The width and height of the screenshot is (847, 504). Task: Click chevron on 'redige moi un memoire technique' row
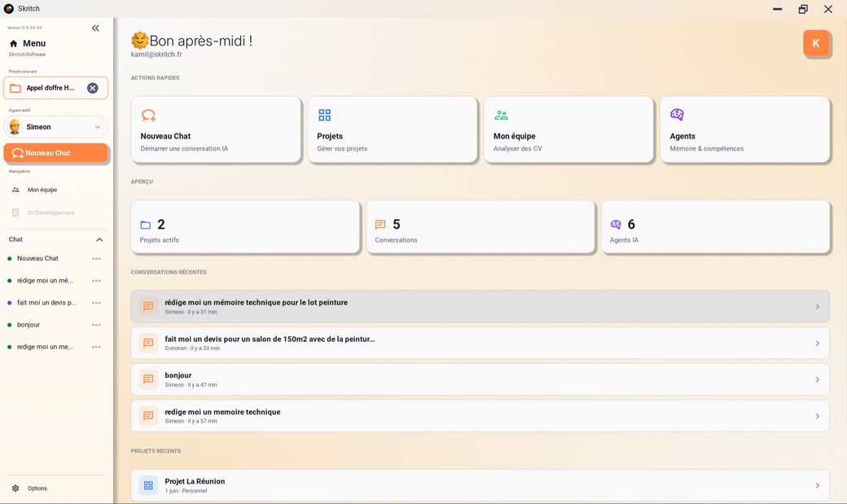click(x=818, y=417)
